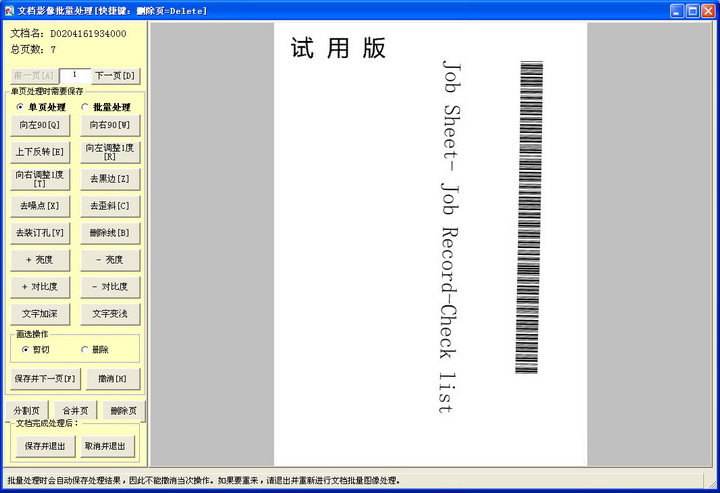Click 向左调整1度[R] button
Viewport: 720px width, 493px height.
point(110,152)
